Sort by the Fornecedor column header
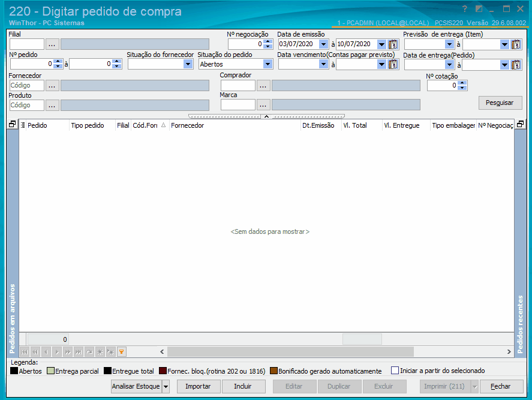Viewport: 532px width, 400px height. coord(235,125)
